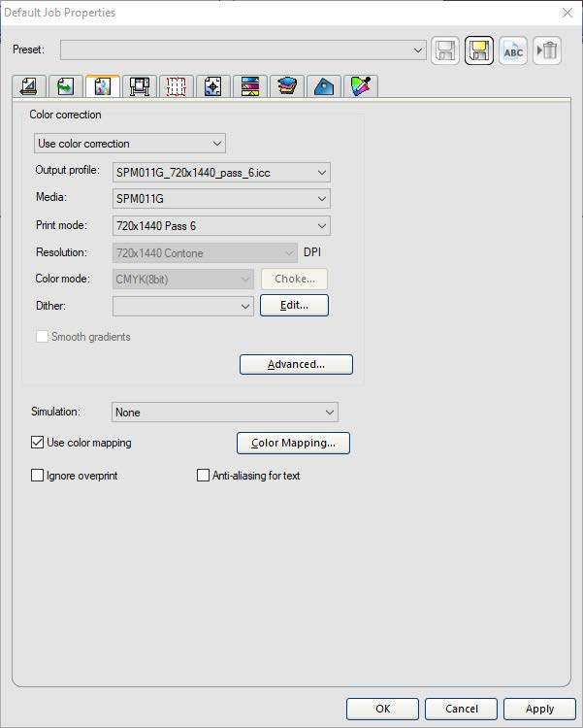
Task: Open the Workflow tab with green arrow icon
Action: click(x=65, y=86)
